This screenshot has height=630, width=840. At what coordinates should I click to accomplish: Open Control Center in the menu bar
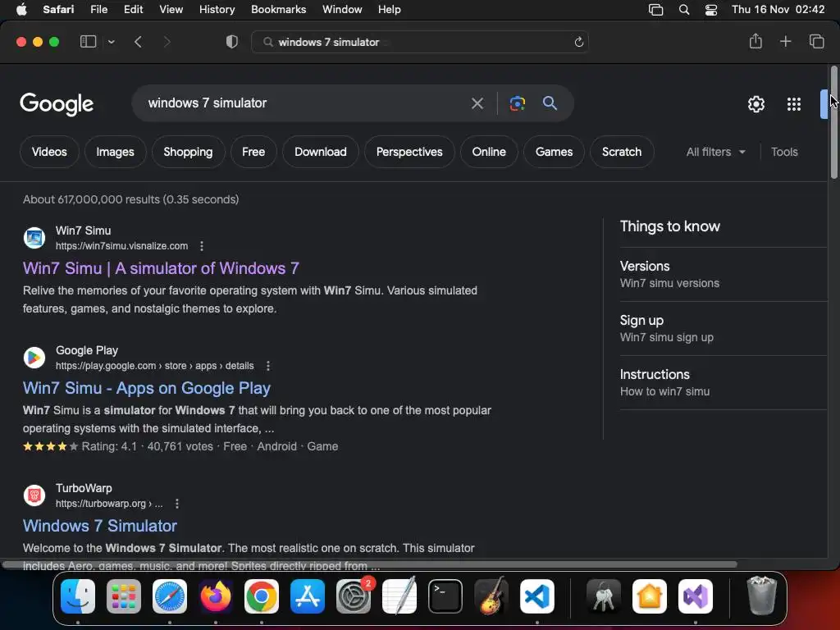tap(711, 10)
